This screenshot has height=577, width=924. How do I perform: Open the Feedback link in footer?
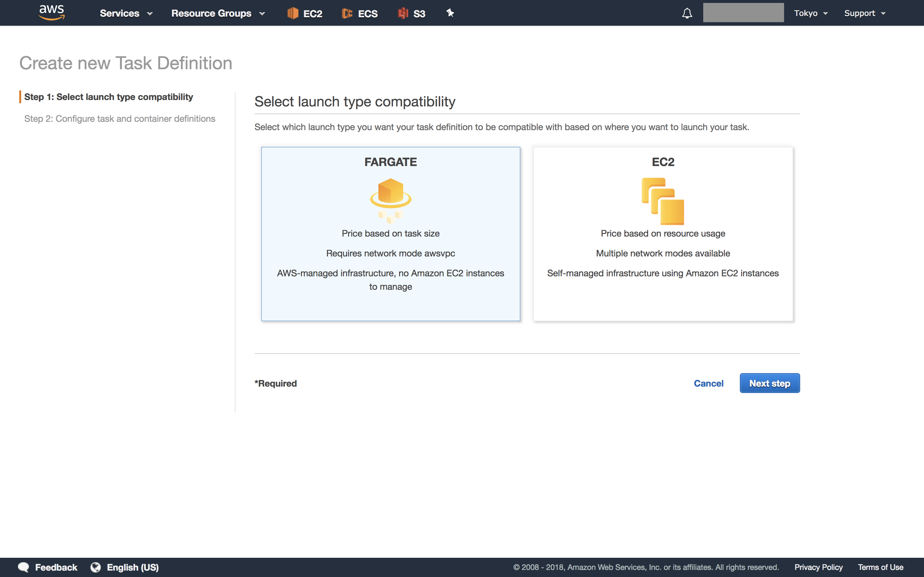56,567
